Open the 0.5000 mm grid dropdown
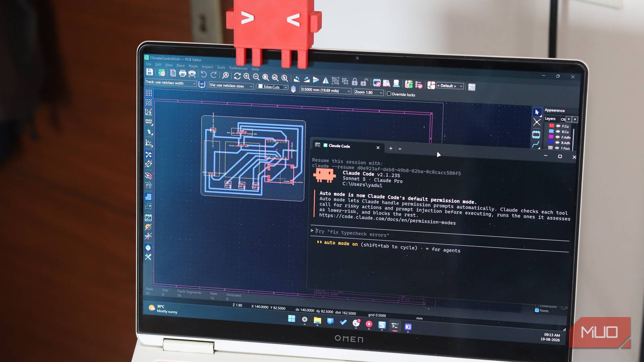 [x=326, y=90]
